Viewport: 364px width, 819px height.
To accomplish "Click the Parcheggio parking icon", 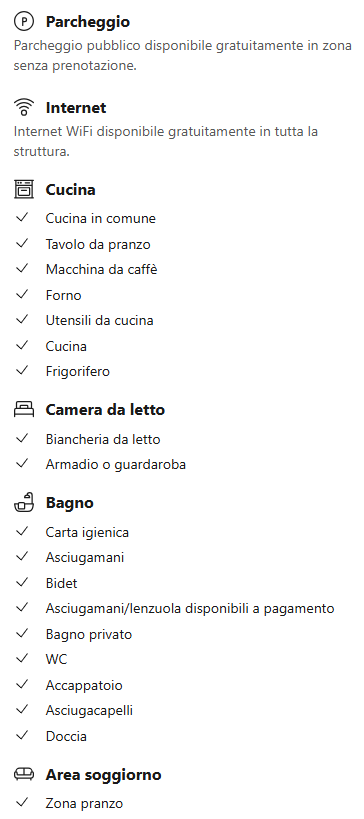I will click(24, 21).
